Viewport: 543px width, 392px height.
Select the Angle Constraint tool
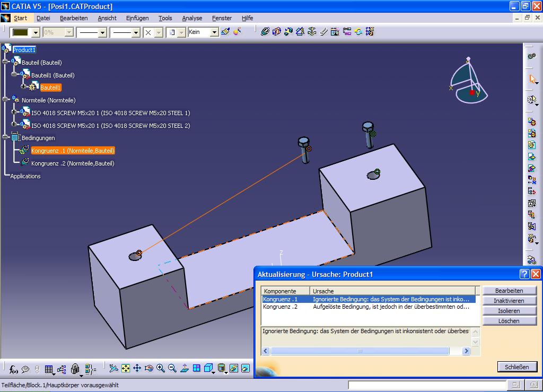[x=300, y=32]
